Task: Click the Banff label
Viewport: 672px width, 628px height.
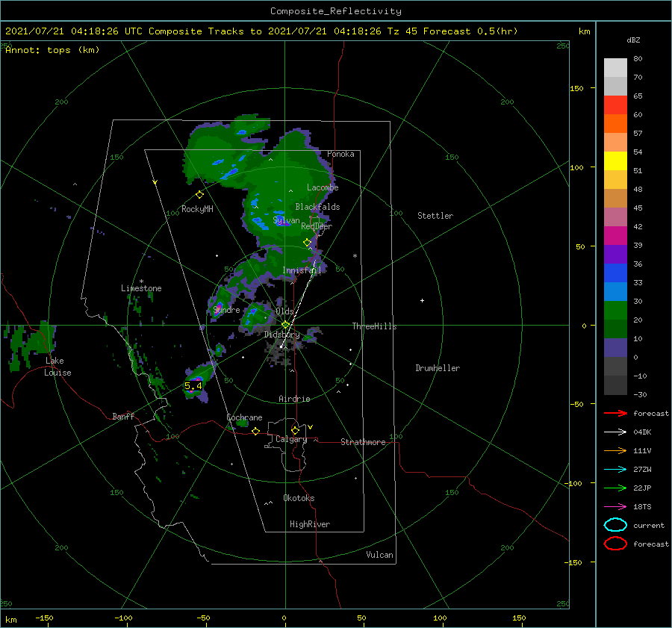Action: click(x=123, y=416)
